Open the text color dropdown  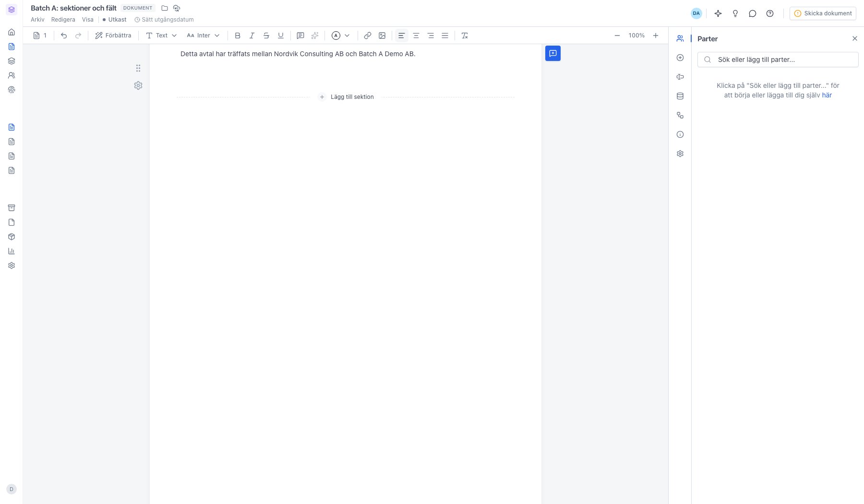tap(341, 36)
